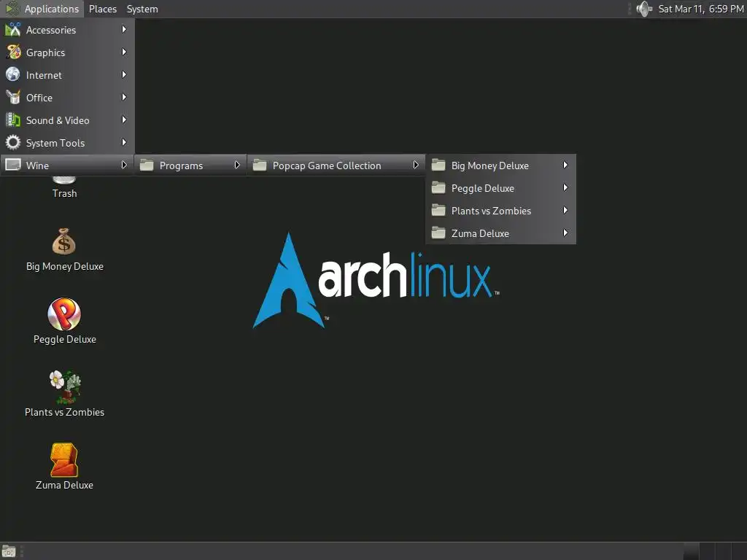Click the Office category icon
The image size is (747, 560).
[13, 97]
